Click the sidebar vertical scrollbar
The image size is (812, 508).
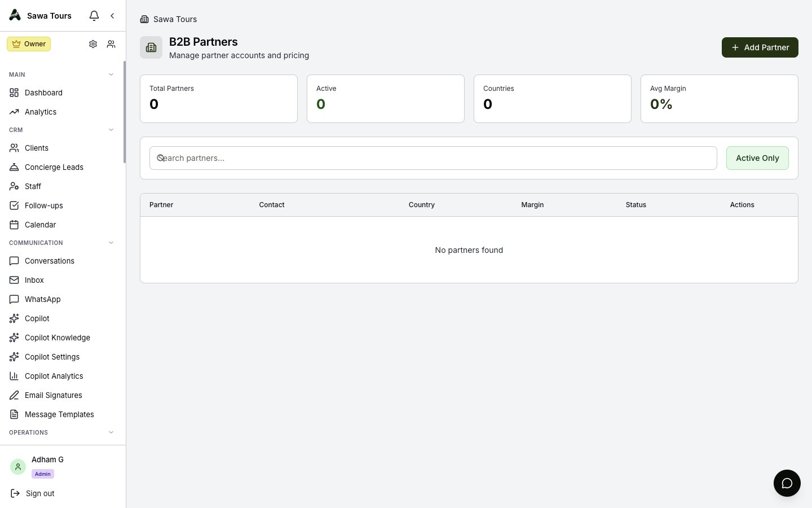[125, 112]
